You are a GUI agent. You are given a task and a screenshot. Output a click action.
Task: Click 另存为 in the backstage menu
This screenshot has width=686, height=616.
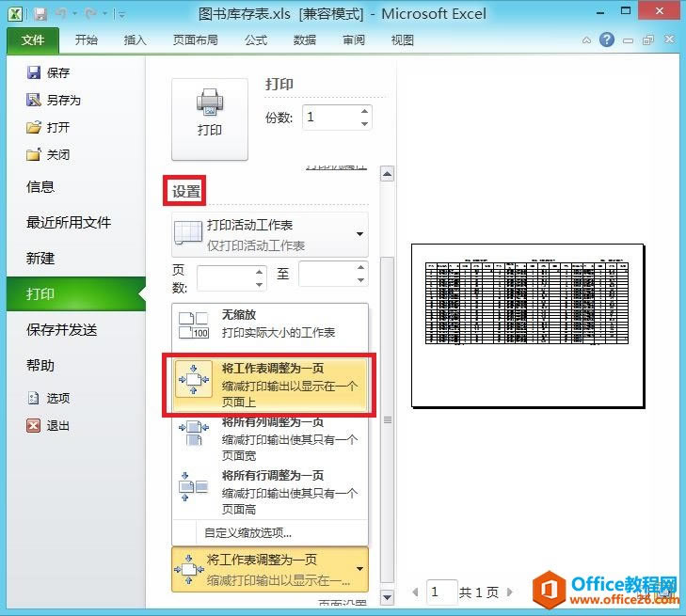(x=54, y=100)
